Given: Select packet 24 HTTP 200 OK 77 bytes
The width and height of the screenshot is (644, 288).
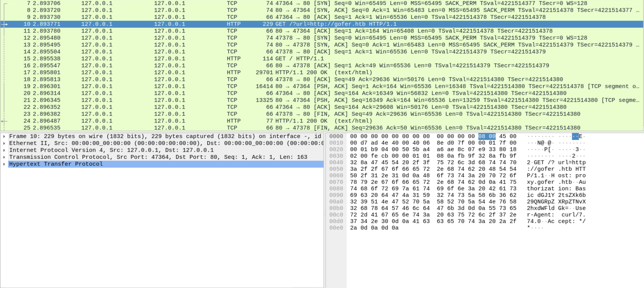Looking at the screenshot, I should pyautogui.click(x=322, y=121).
